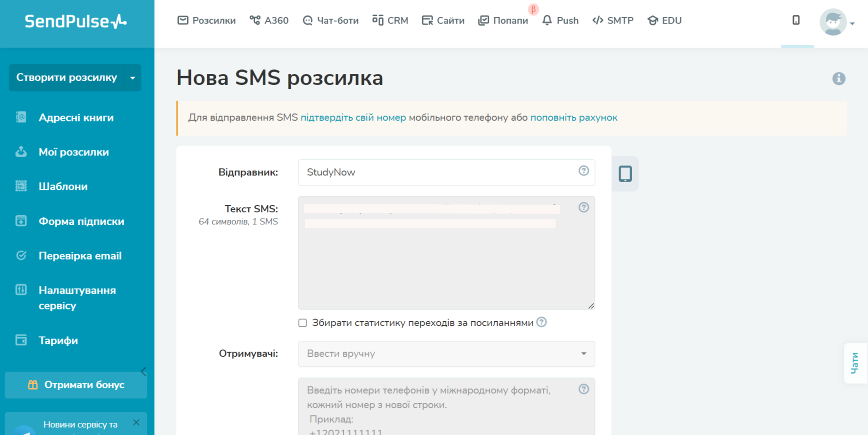Click the SMS mobile phone icon in header

[x=796, y=20]
